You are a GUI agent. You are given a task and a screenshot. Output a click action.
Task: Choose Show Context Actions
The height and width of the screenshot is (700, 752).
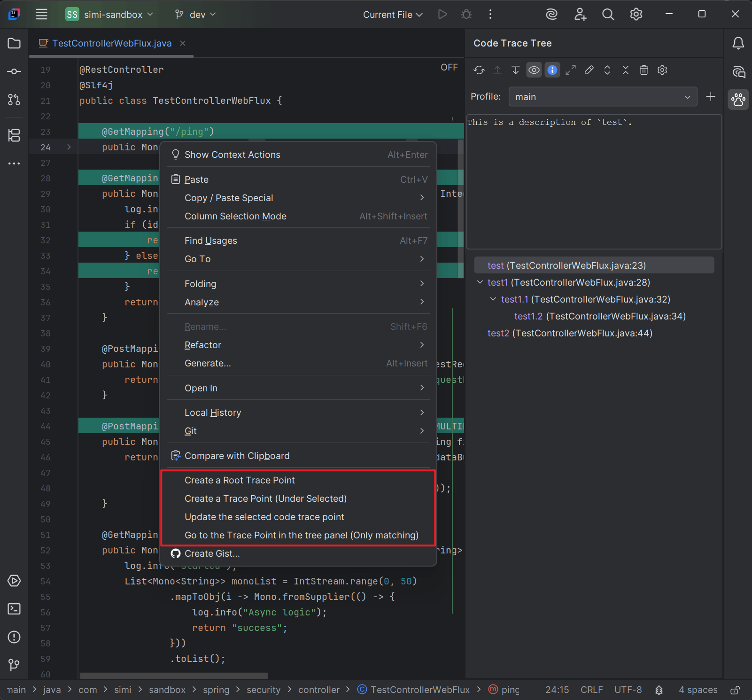click(x=298, y=155)
